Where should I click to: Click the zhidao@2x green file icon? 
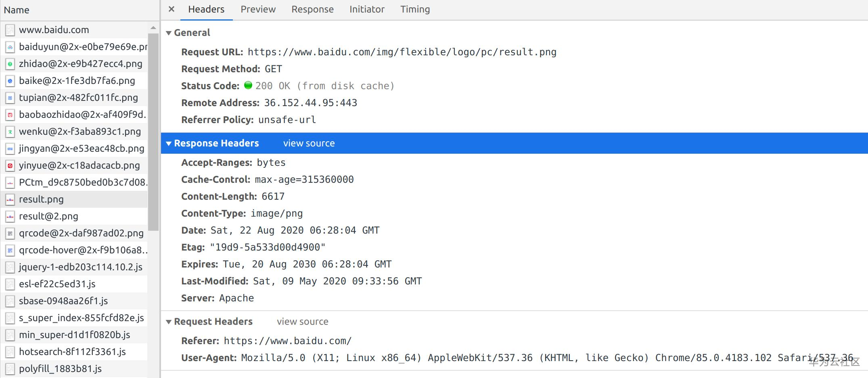(10, 64)
